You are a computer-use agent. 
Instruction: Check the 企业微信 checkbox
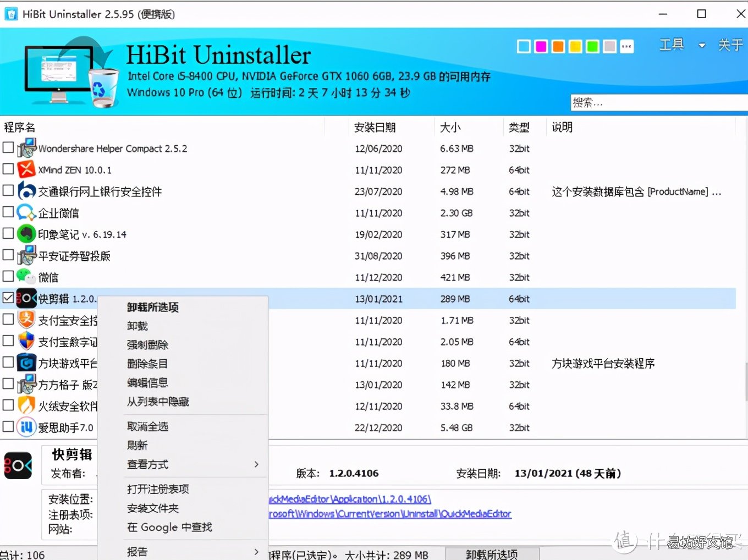pos(8,212)
